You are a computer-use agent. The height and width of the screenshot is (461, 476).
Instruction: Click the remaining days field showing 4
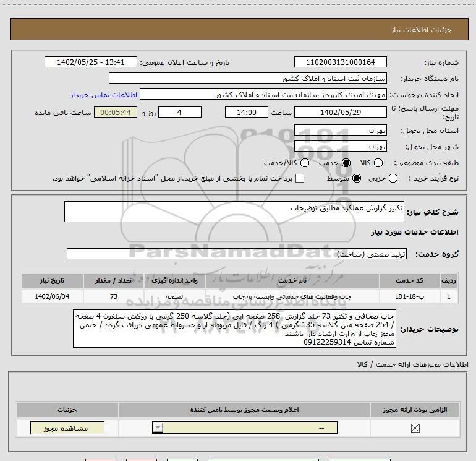pos(180,112)
